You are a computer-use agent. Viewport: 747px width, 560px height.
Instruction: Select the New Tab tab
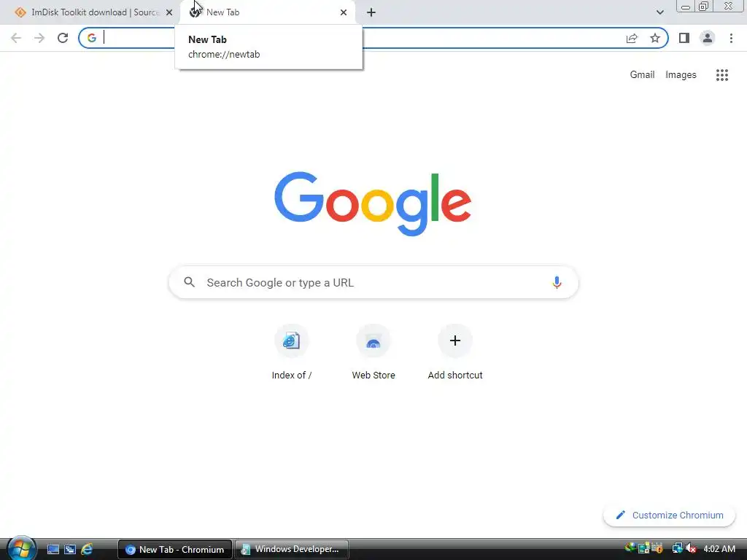tap(267, 12)
